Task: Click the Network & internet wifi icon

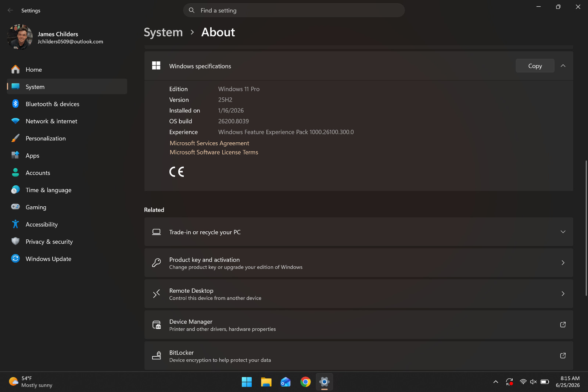Action: tap(15, 121)
